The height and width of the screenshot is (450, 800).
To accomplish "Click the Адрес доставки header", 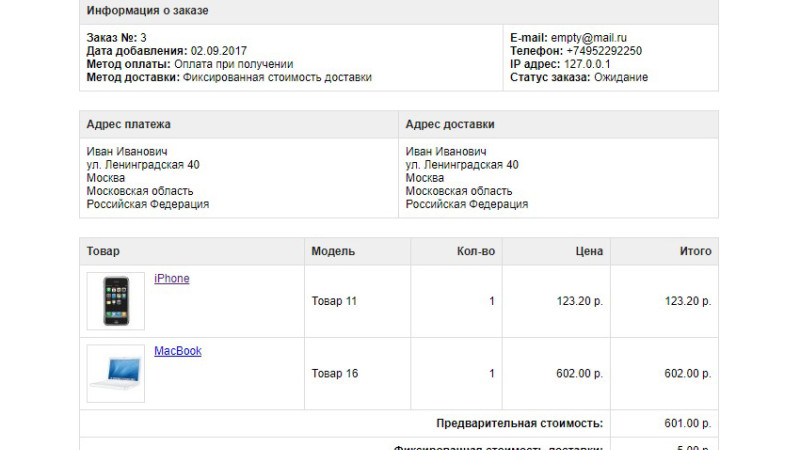I will tap(450, 124).
